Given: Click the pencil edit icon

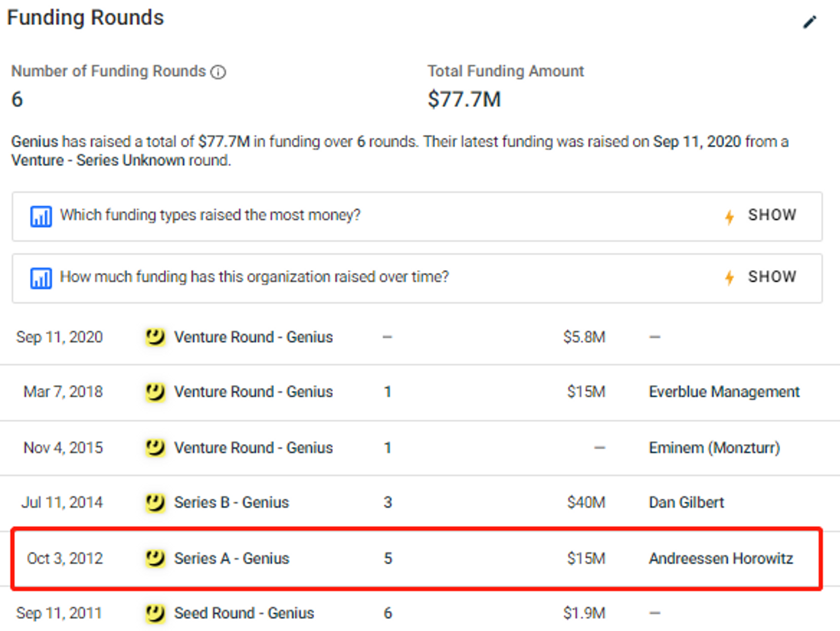Looking at the screenshot, I should [810, 22].
